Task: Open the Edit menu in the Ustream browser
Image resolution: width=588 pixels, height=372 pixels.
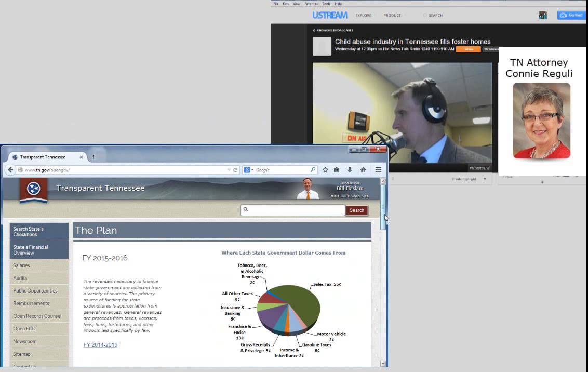Action: click(286, 4)
